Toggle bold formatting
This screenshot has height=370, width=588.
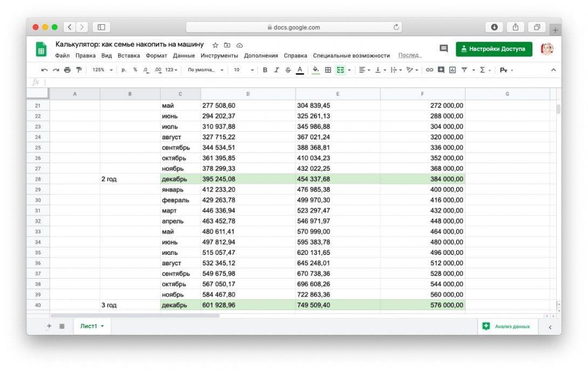[265, 70]
